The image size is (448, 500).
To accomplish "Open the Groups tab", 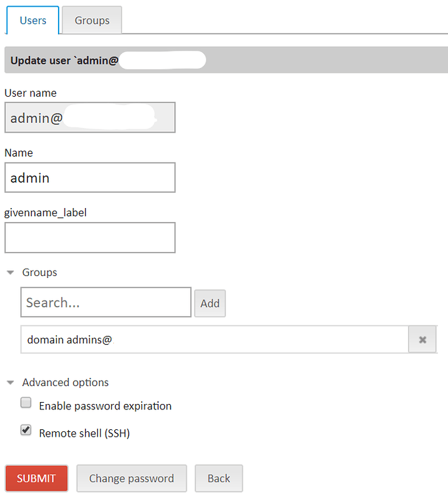I will (92, 20).
